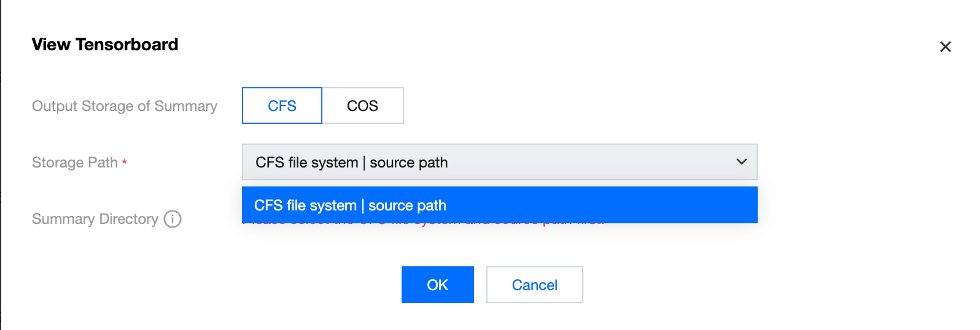Switch output storage to COS

pyautogui.click(x=362, y=106)
